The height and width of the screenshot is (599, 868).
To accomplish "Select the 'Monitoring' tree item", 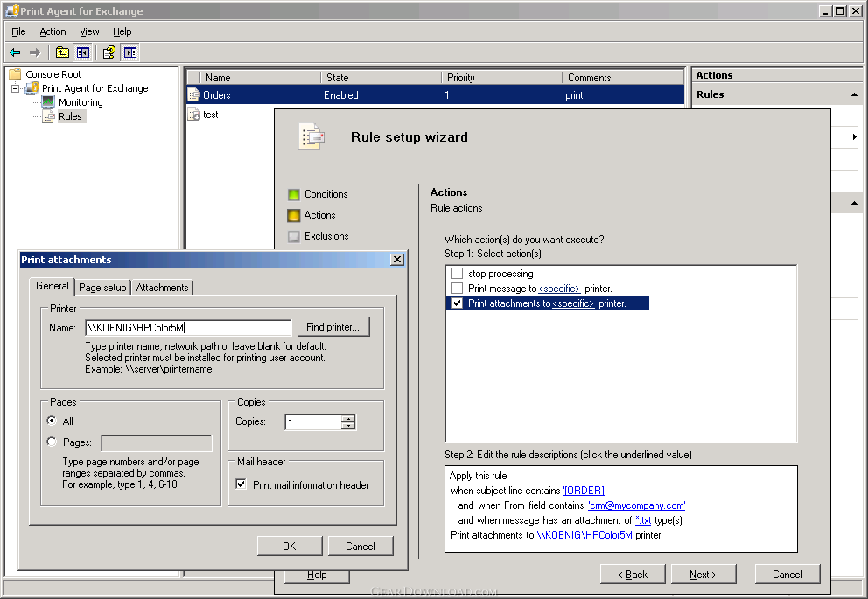I will 80,102.
